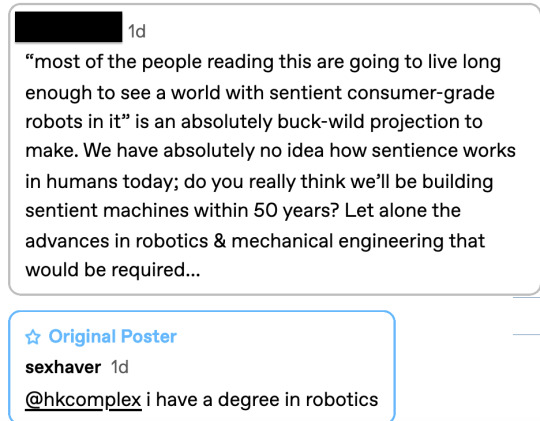
Task: Click the 1d timestamp next to sexhaver
Action: [x=120, y=367]
